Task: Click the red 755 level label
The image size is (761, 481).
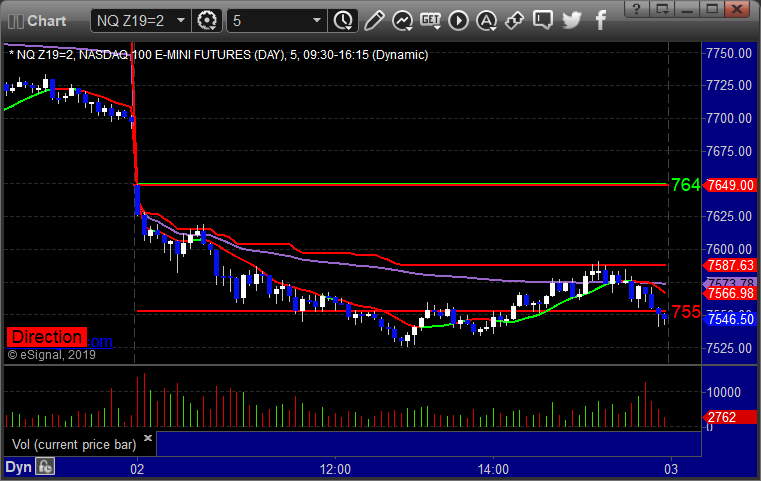Action: [686, 312]
